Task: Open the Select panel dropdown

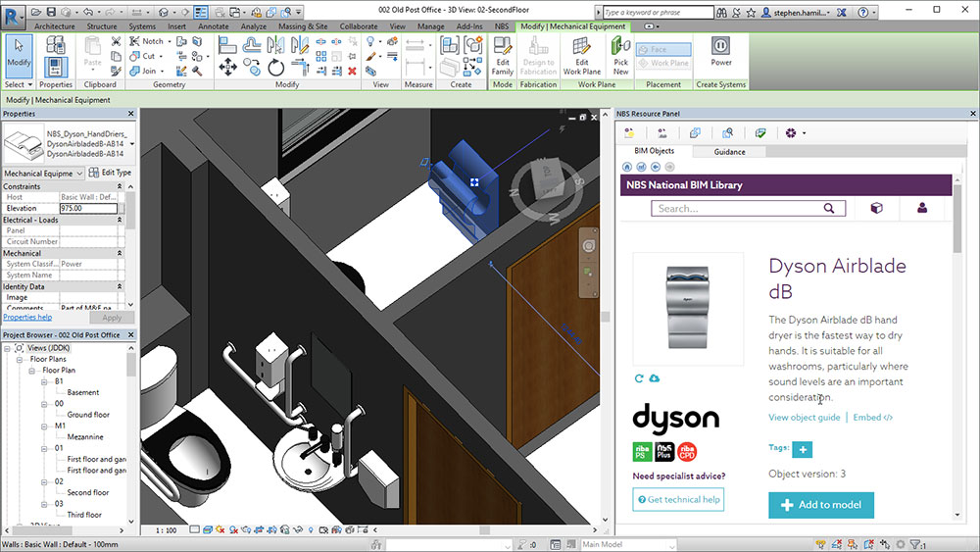Action: point(18,84)
